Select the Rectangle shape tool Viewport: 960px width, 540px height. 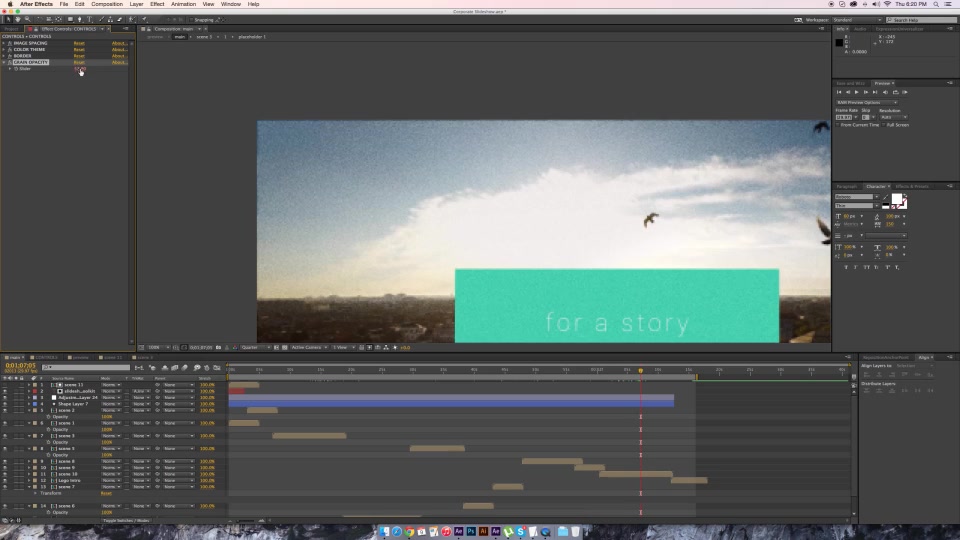[70, 20]
